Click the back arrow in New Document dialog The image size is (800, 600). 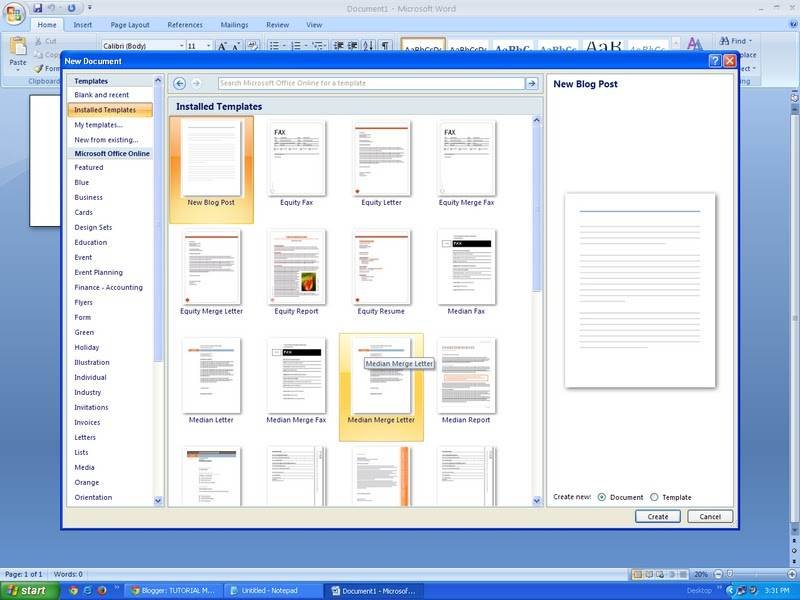point(179,83)
